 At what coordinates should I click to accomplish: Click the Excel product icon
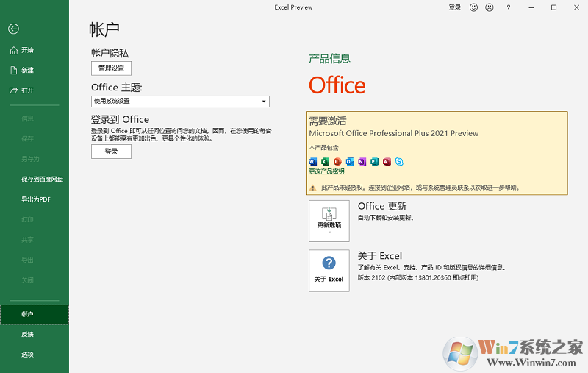[325, 162]
